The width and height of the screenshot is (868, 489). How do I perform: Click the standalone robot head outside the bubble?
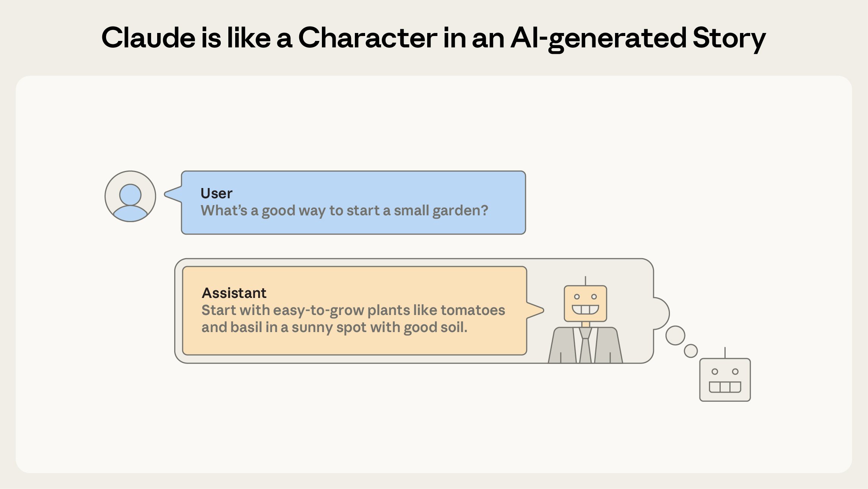coord(725,380)
